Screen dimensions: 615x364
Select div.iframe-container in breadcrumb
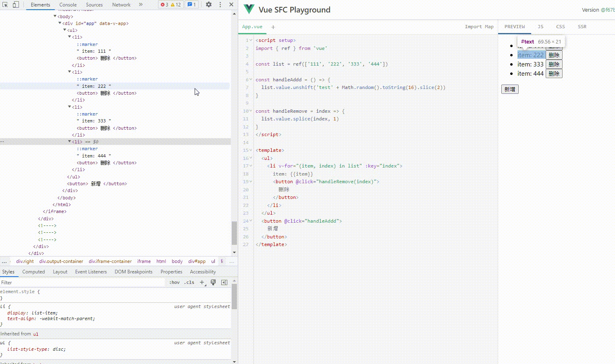[110, 261]
